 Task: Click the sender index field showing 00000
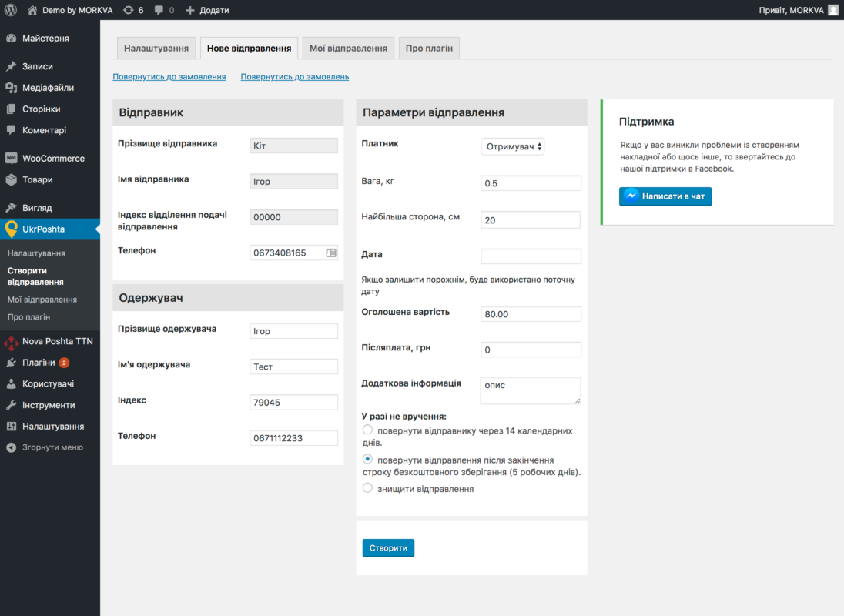pos(294,217)
